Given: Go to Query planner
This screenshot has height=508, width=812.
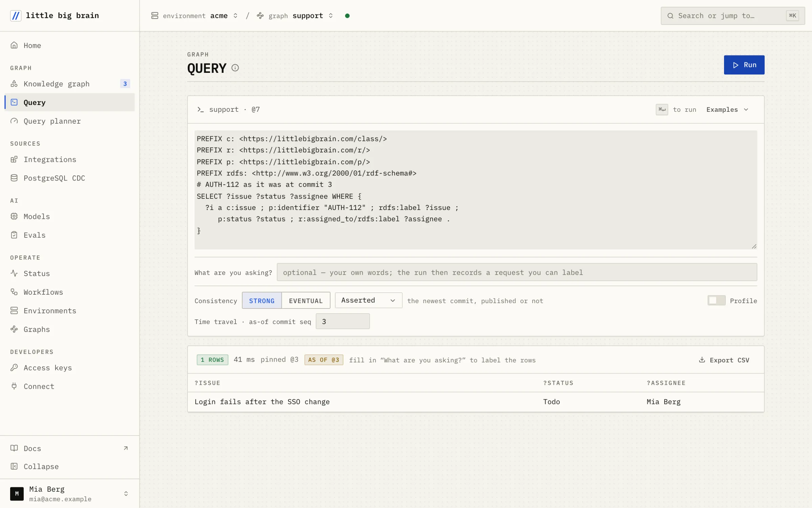Looking at the screenshot, I should (70, 121).
